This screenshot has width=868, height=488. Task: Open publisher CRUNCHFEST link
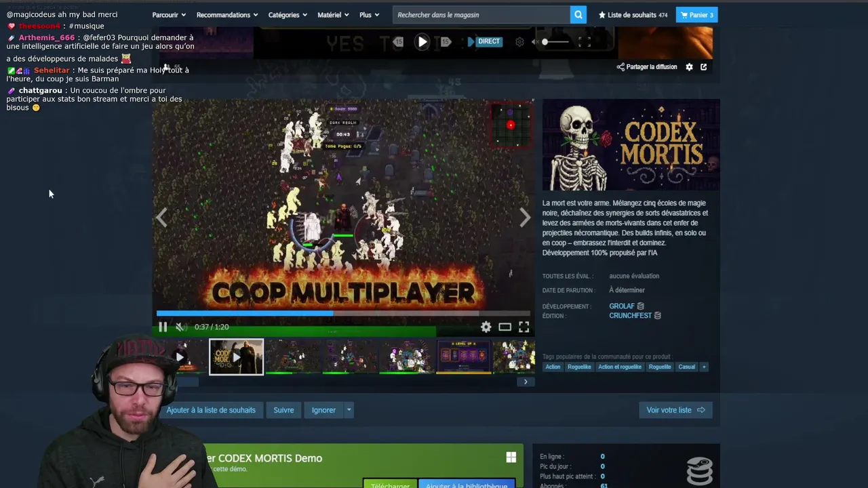(x=630, y=316)
